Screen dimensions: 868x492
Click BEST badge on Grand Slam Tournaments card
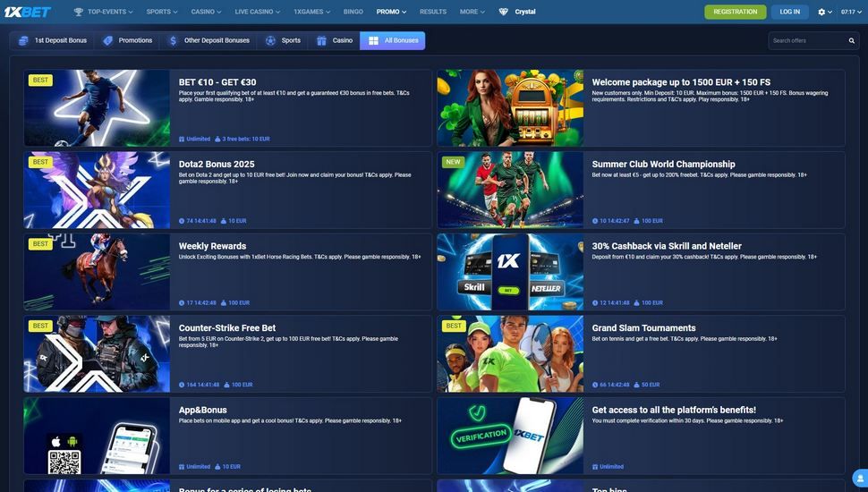(x=454, y=326)
